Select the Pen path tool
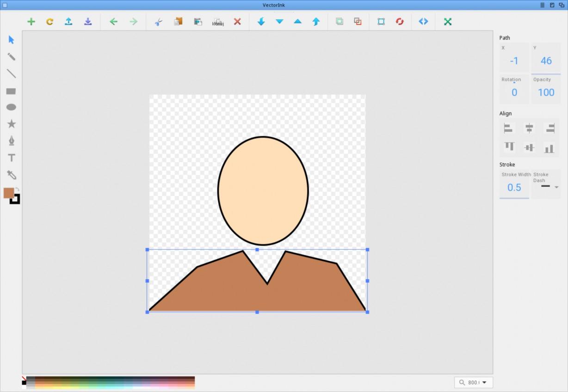The image size is (568, 392). point(11,141)
